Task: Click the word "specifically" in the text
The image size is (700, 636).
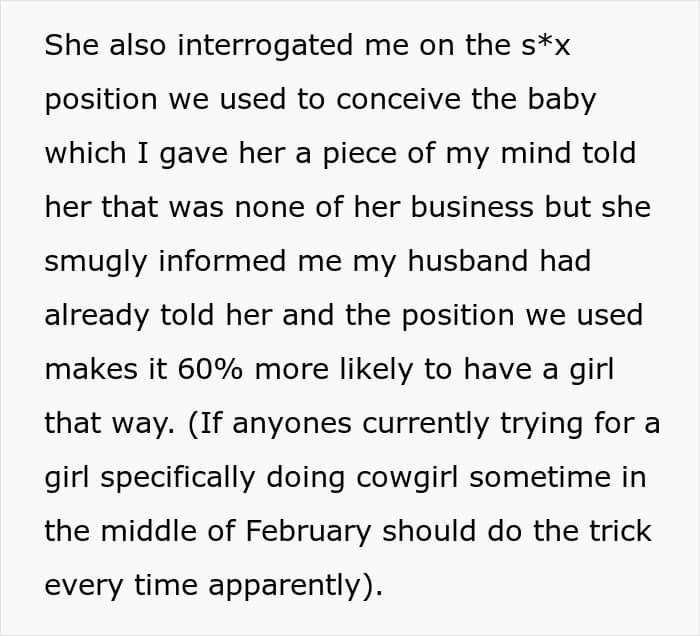Action: (178, 478)
